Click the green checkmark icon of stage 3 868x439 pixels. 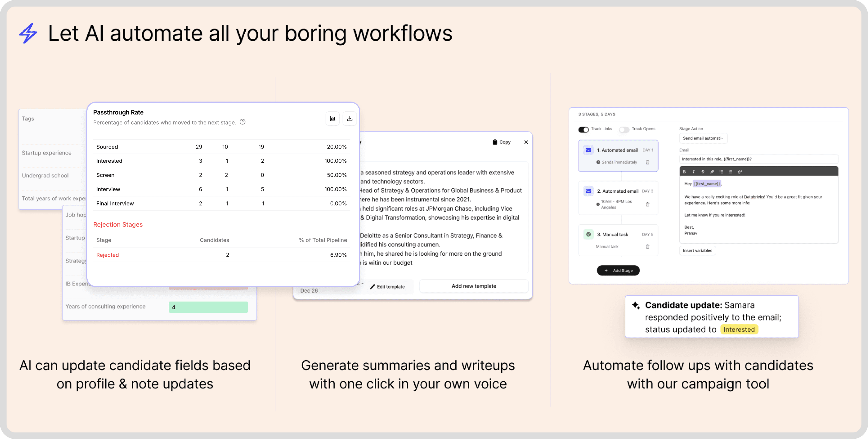pos(588,234)
